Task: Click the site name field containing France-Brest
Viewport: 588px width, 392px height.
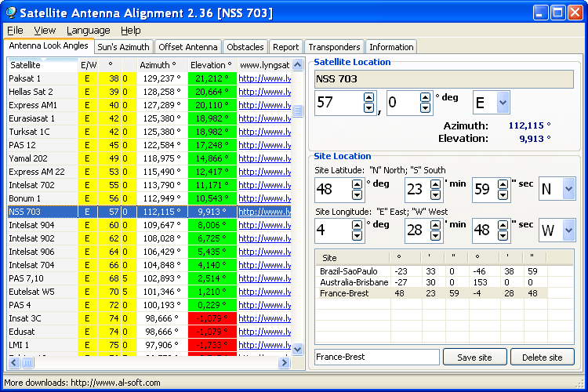Action: pos(377,358)
